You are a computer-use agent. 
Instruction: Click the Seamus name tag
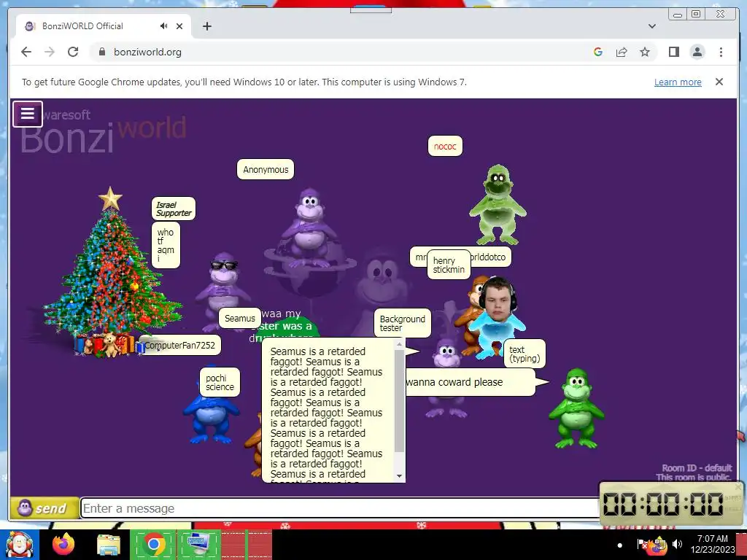[239, 318]
